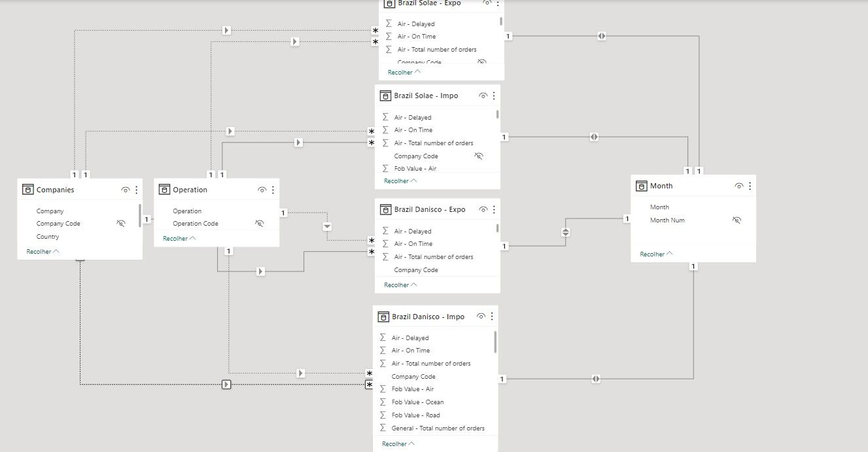Select down arrow on dotted Operation–Danisco Expo relationship
Viewport: 868px width, 452px height.
327,226
